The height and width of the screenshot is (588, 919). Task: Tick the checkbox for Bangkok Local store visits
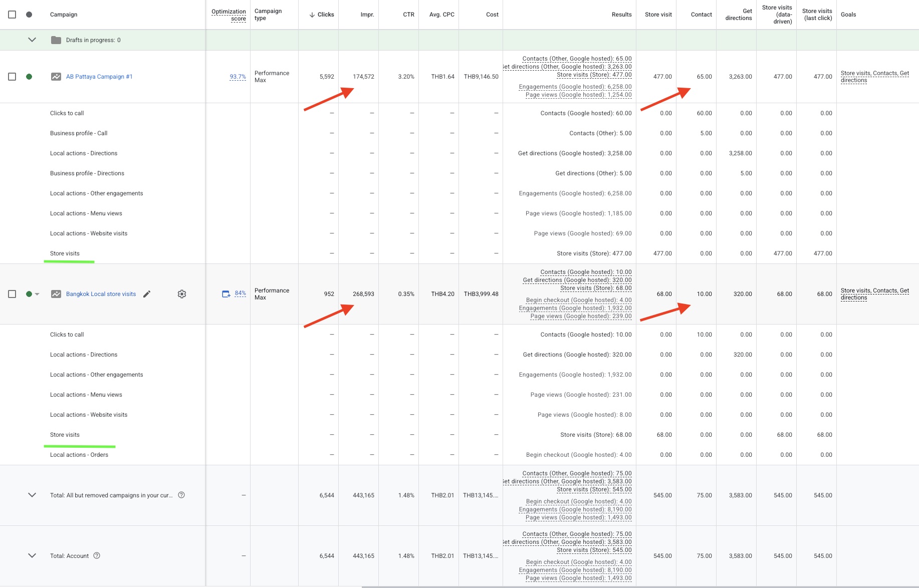tap(12, 294)
